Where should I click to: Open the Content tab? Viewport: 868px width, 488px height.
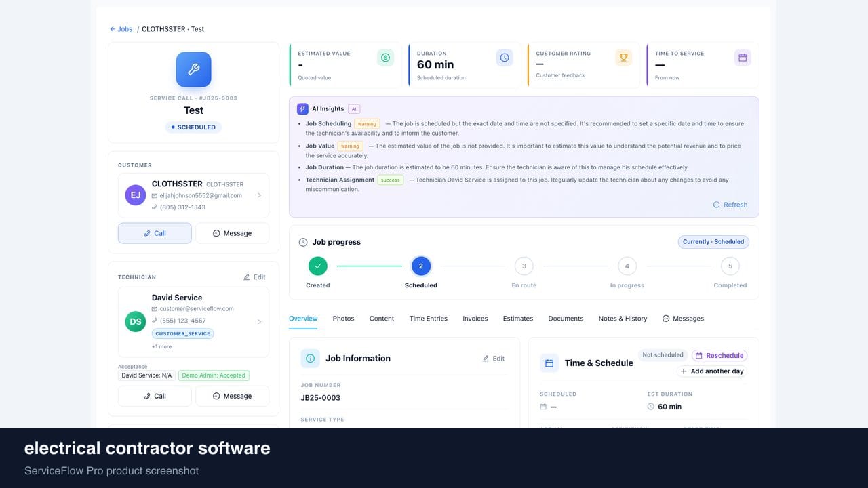coord(382,319)
